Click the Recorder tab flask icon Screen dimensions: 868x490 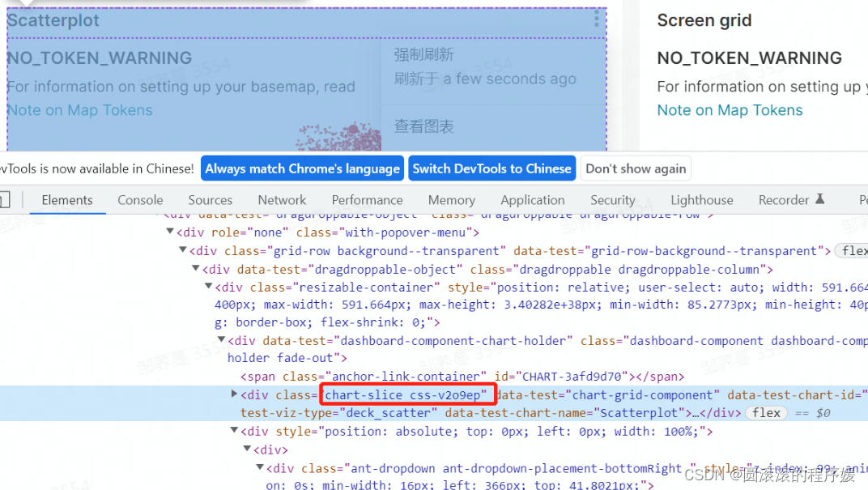click(820, 198)
